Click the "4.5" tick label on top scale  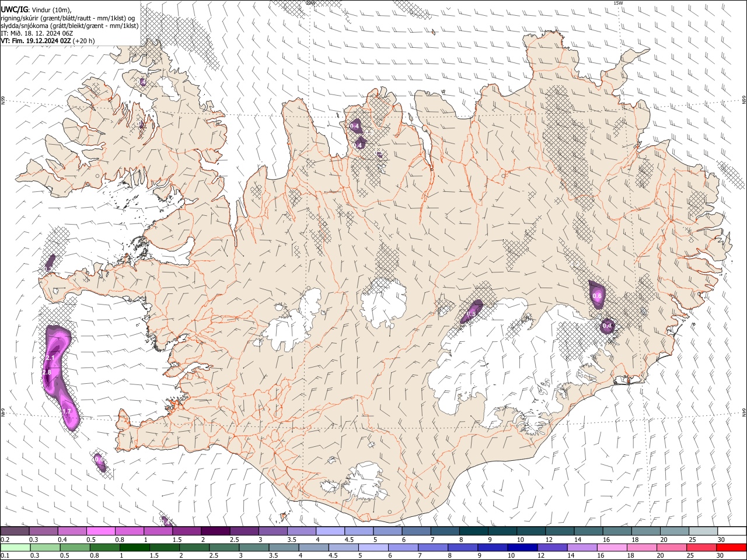point(349,540)
